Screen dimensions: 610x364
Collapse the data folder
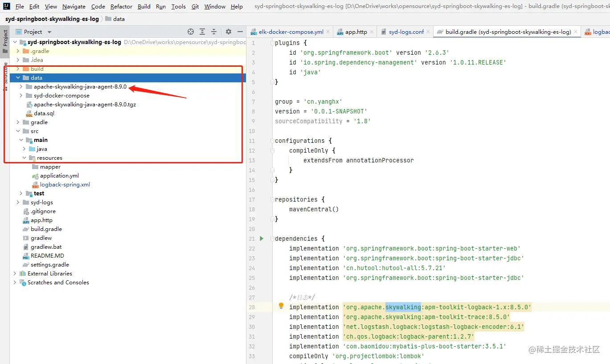[18, 78]
